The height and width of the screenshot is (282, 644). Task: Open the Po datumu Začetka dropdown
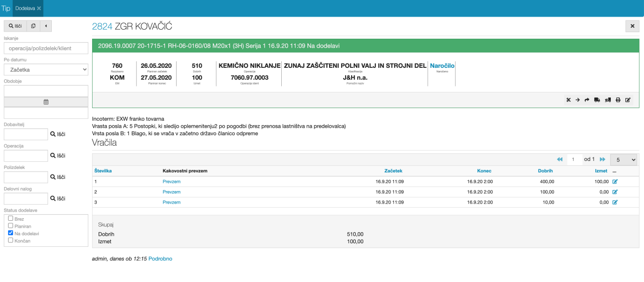click(46, 69)
